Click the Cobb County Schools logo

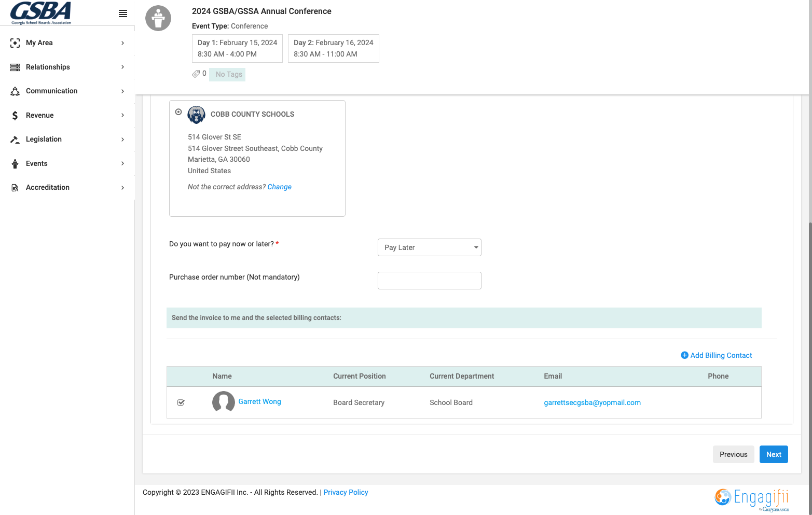[196, 115]
